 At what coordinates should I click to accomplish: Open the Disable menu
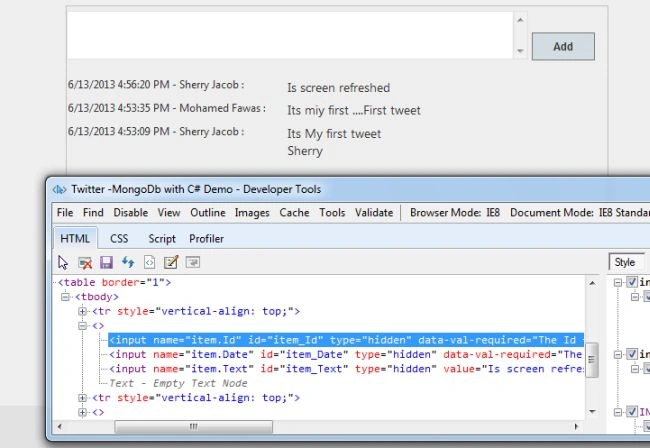pyautogui.click(x=131, y=213)
